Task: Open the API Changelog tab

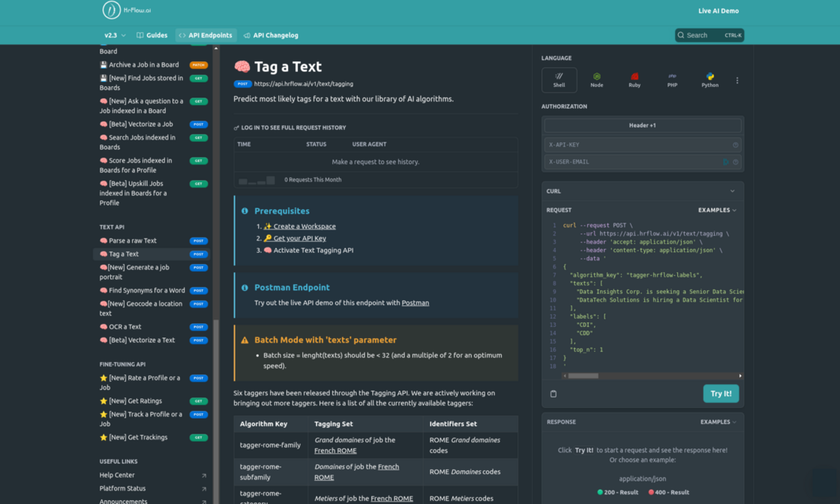Action: 271,34
